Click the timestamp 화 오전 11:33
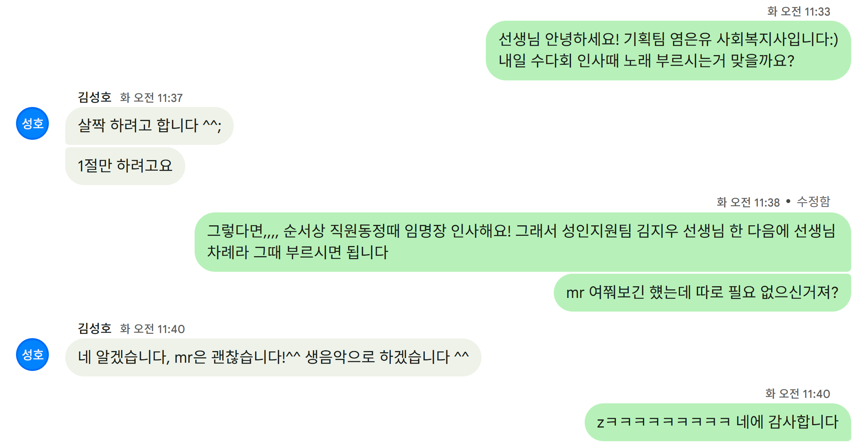 [x=798, y=11]
